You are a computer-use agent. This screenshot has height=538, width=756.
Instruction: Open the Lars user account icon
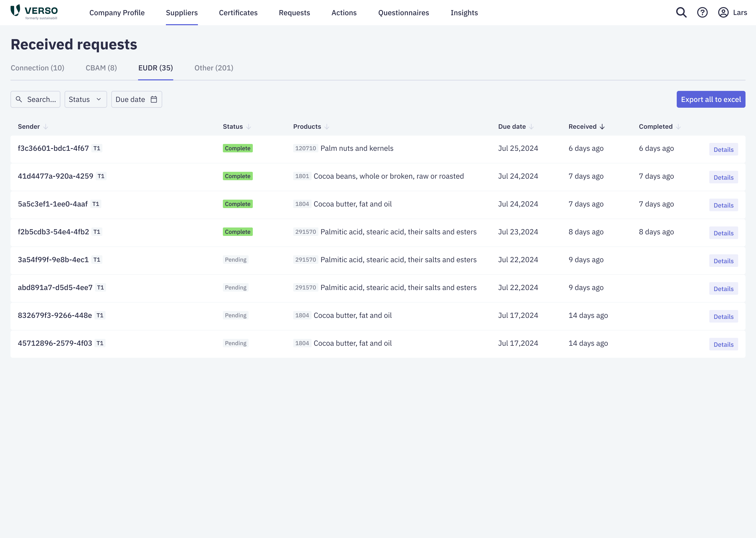click(723, 13)
